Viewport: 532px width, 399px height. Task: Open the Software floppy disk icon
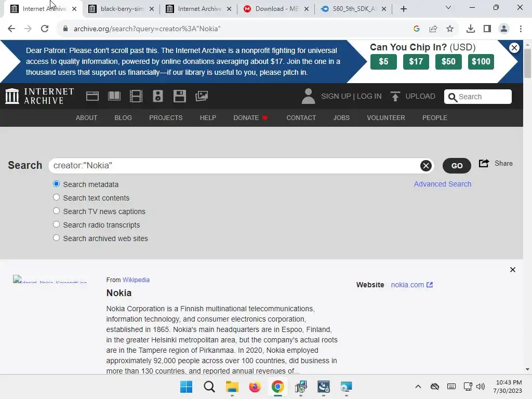click(x=179, y=96)
